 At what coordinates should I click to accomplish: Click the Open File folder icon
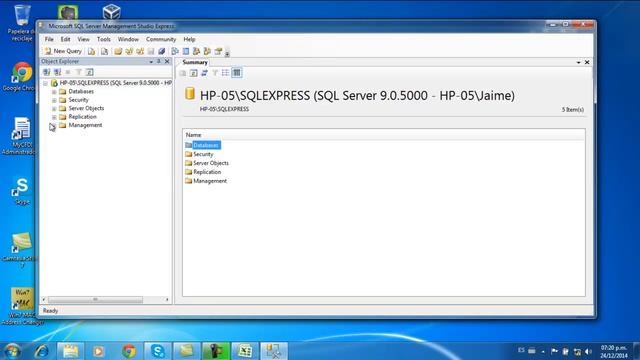[x=118, y=51]
